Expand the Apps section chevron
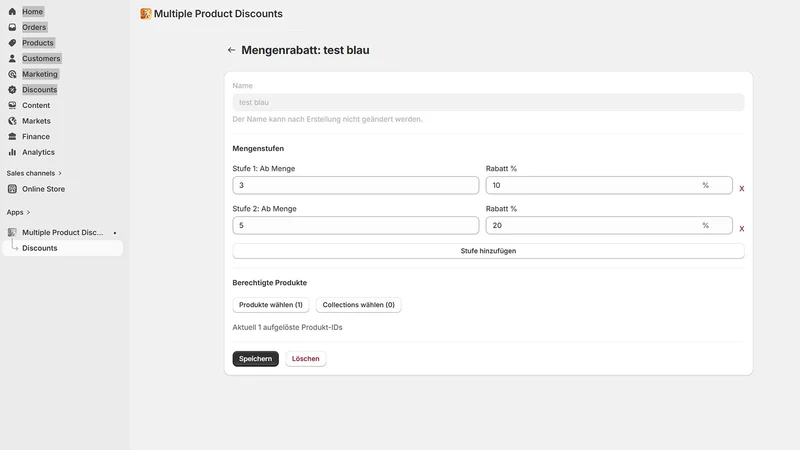This screenshot has width=800, height=450. (28, 212)
